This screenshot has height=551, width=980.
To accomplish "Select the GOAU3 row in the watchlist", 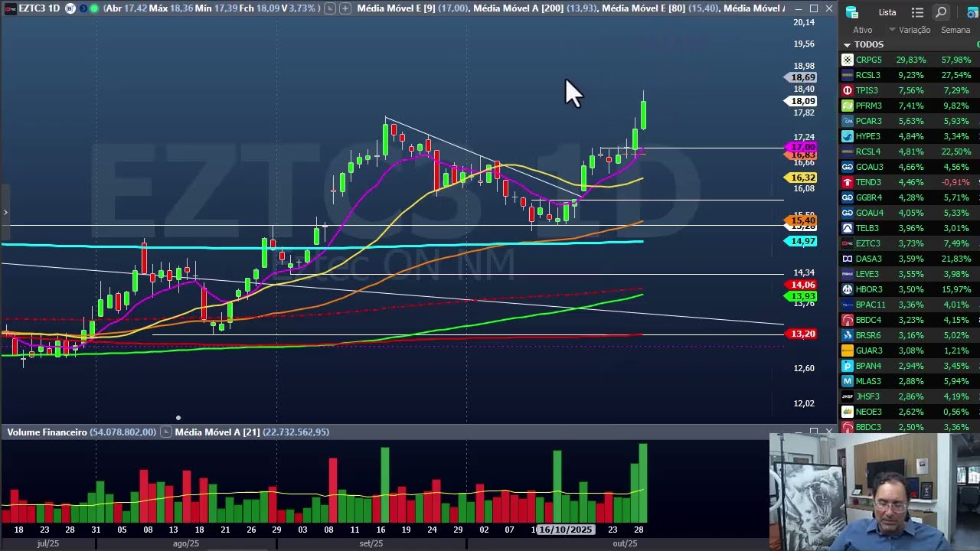I will click(x=909, y=167).
